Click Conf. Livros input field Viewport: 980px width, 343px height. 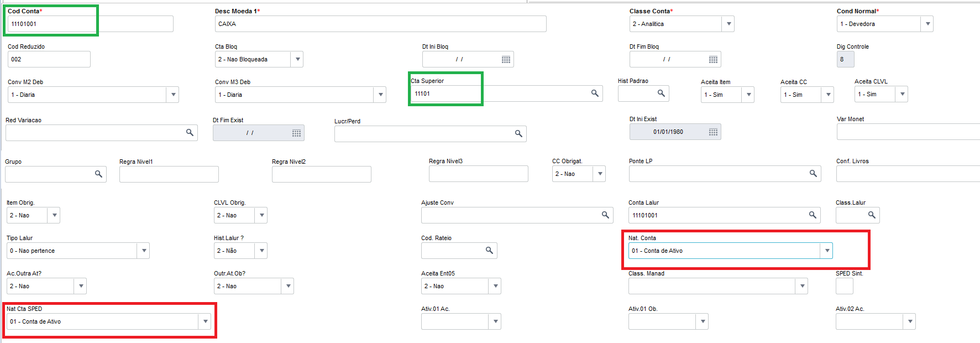coord(908,174)
